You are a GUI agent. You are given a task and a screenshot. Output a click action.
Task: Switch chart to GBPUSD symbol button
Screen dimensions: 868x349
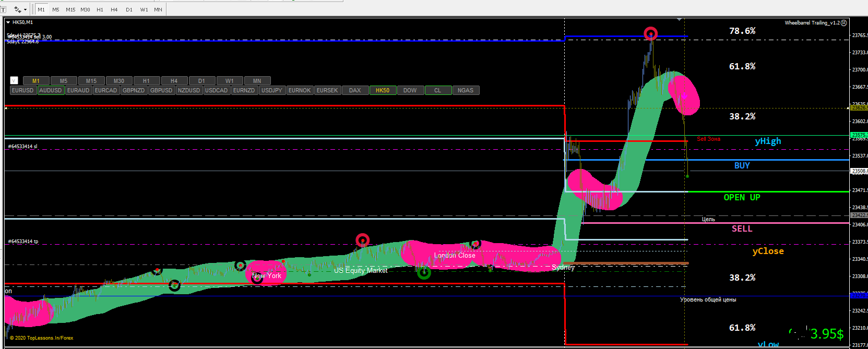tap(161, 90)
